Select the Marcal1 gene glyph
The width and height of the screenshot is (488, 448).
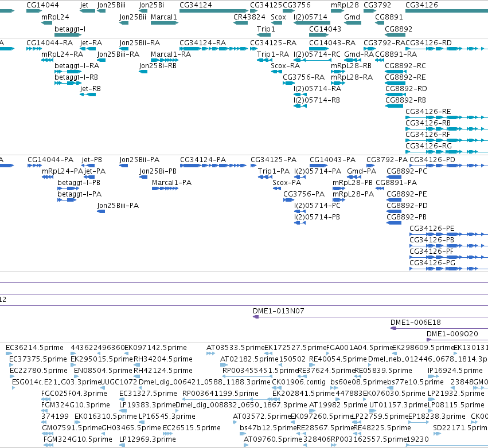tap(165, 23)
